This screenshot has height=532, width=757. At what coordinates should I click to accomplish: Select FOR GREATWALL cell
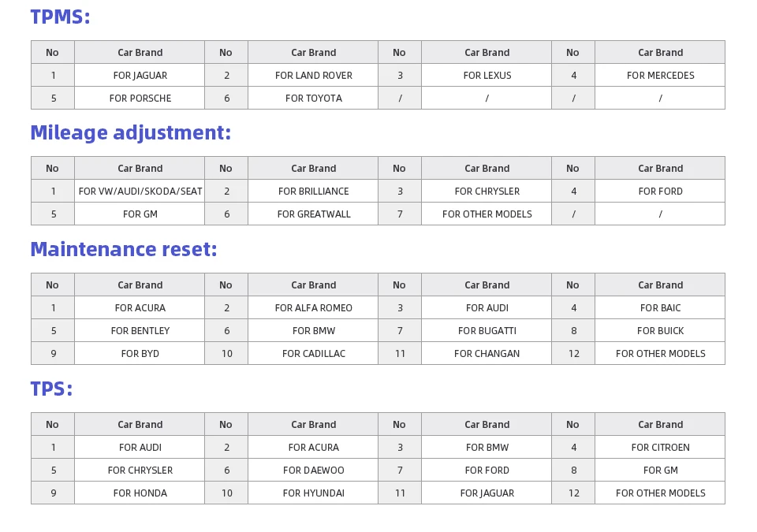313,214
